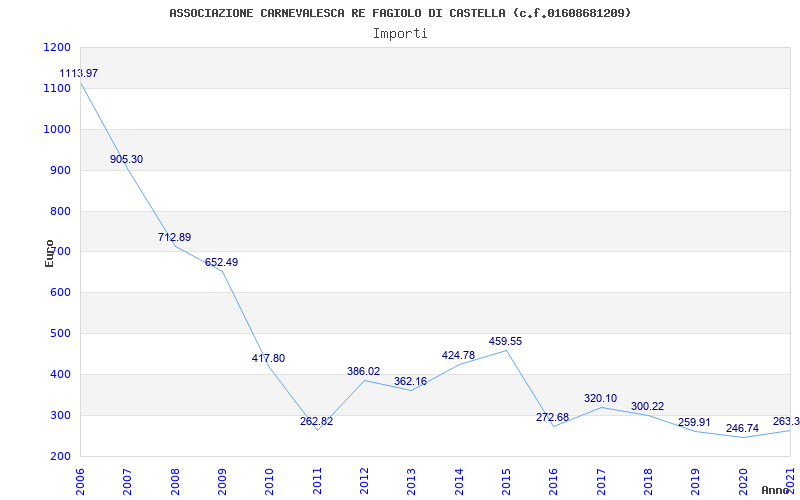Select data label 259.91
The width and height of the screenshot is (800, 500).
tap(694, 423)
